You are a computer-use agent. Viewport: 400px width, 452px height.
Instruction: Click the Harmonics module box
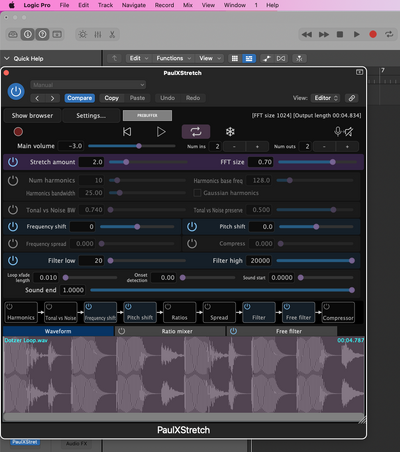[x=21, y=312]
